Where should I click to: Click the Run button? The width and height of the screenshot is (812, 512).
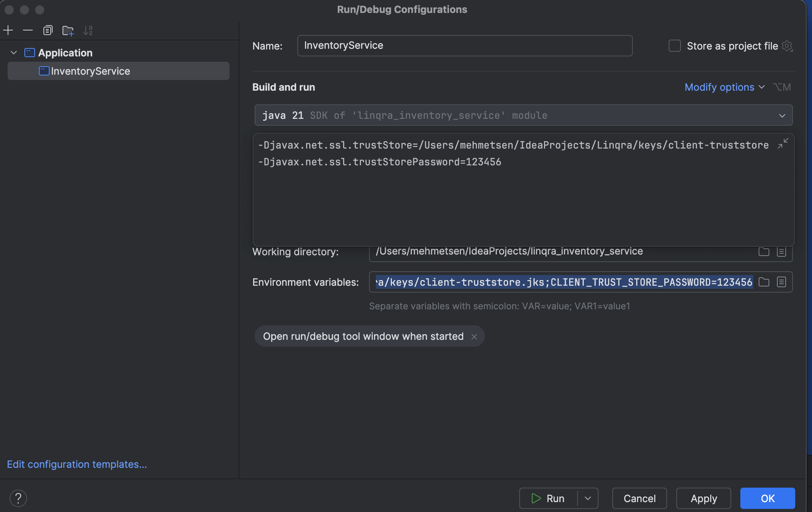(549, 498)
